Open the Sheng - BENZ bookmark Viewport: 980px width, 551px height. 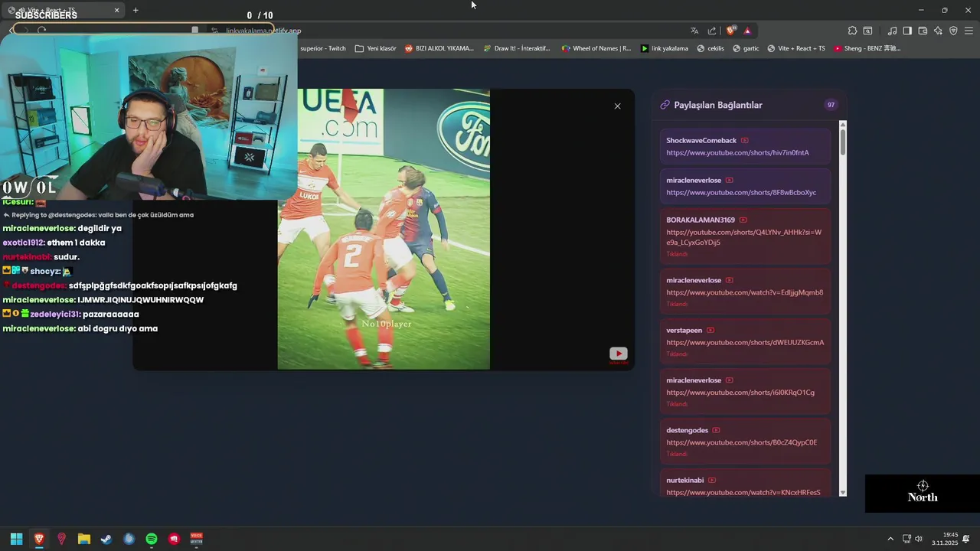pos(867,48)
